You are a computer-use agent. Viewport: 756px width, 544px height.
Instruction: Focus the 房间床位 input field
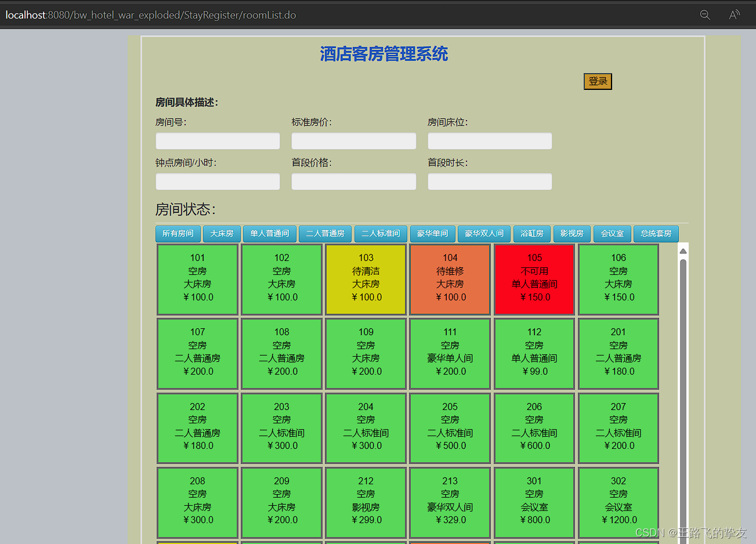[x=490, y=141]
